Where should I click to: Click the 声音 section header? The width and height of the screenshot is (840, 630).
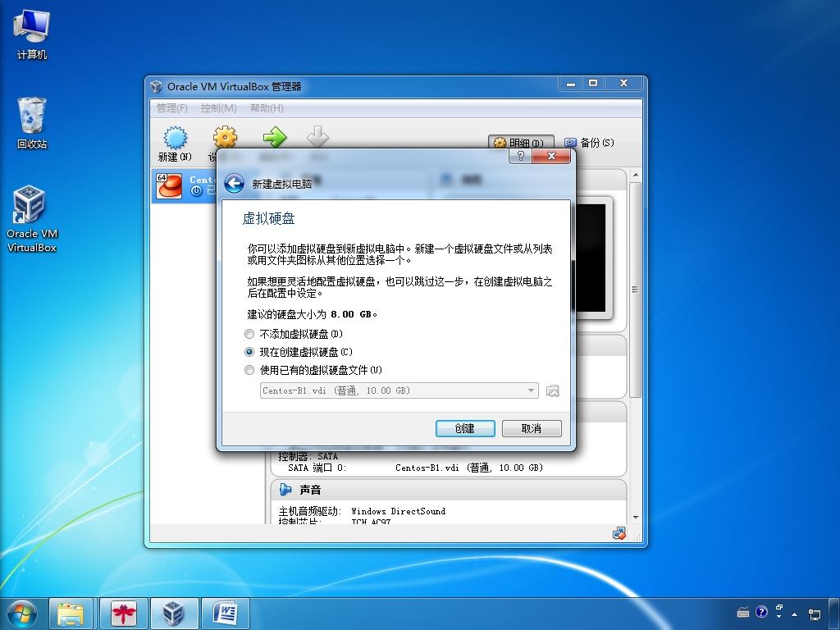click(x=449, y=490)
